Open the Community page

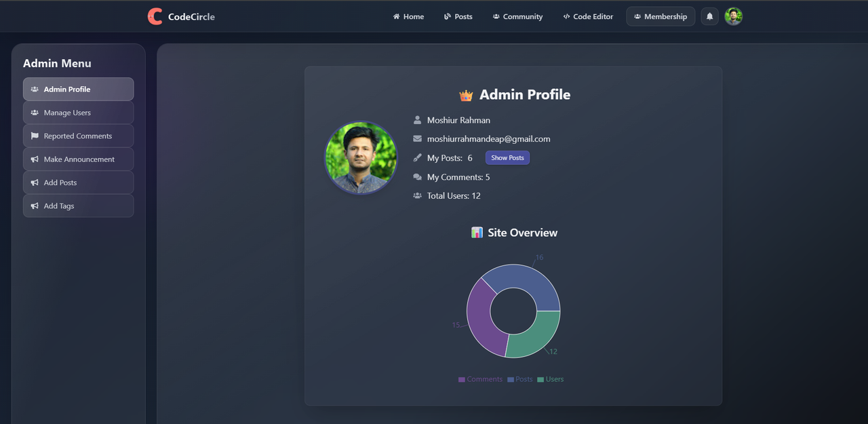pyautogui.click(x=517, y=16)
